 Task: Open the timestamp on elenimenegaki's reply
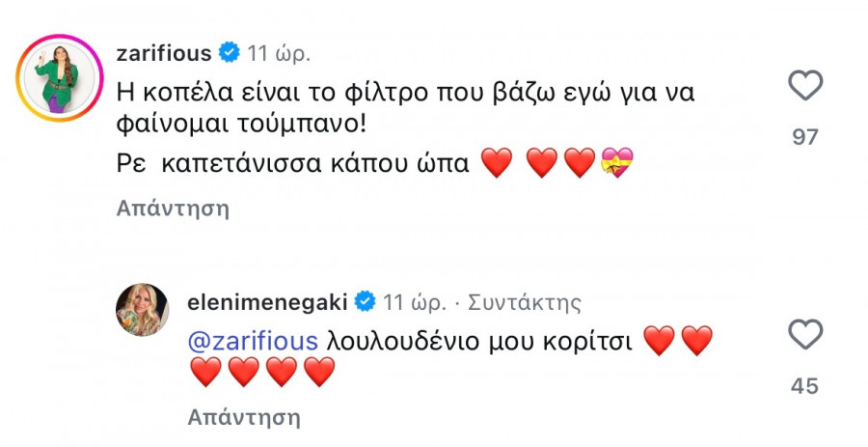pos(415,302)
